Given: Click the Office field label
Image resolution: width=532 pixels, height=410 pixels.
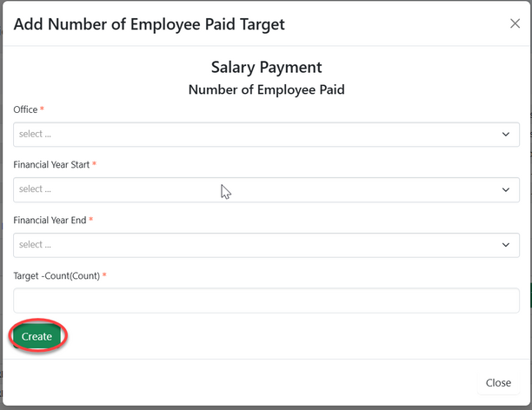Looking at the screenshot, I should pyautogui.click(x=25, y=109).
